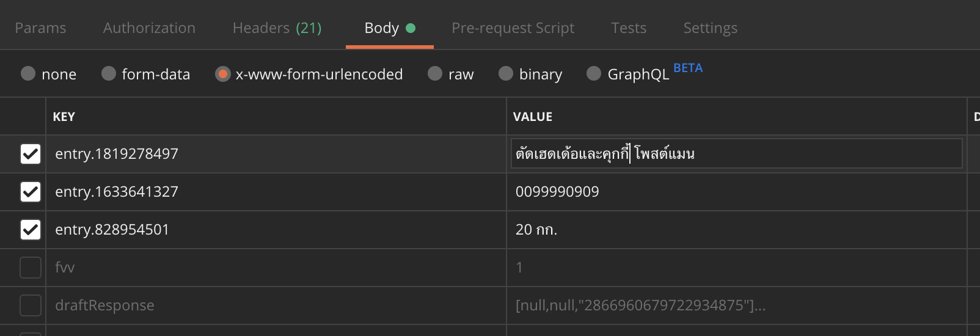Click the fvv value 1

(519, 268)
